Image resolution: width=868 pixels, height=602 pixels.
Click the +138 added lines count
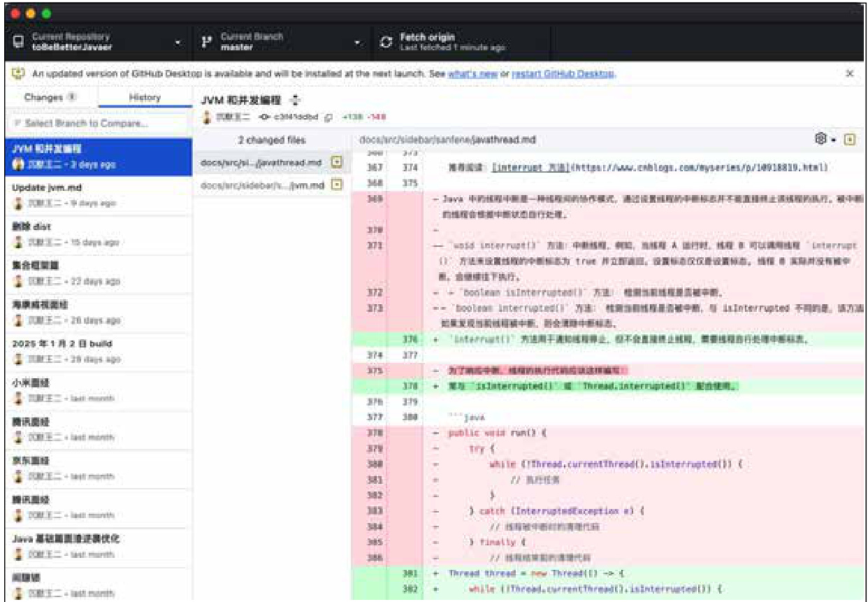352,117
